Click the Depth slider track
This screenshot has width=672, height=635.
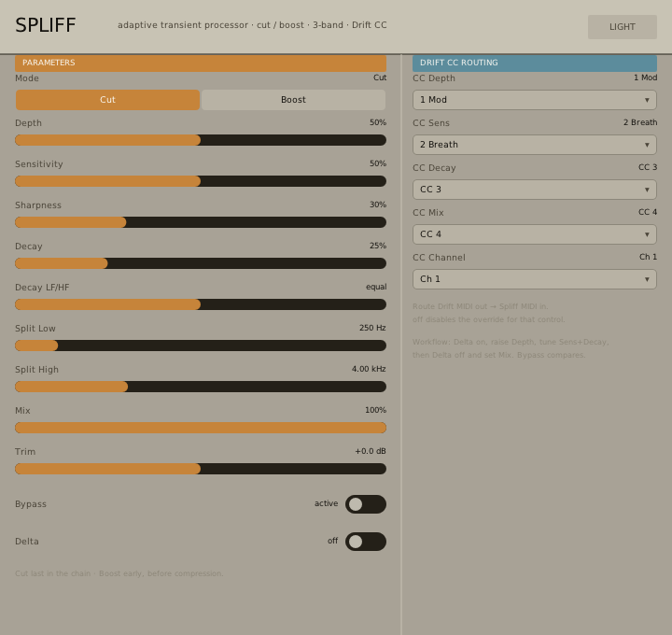pos(201,140)
